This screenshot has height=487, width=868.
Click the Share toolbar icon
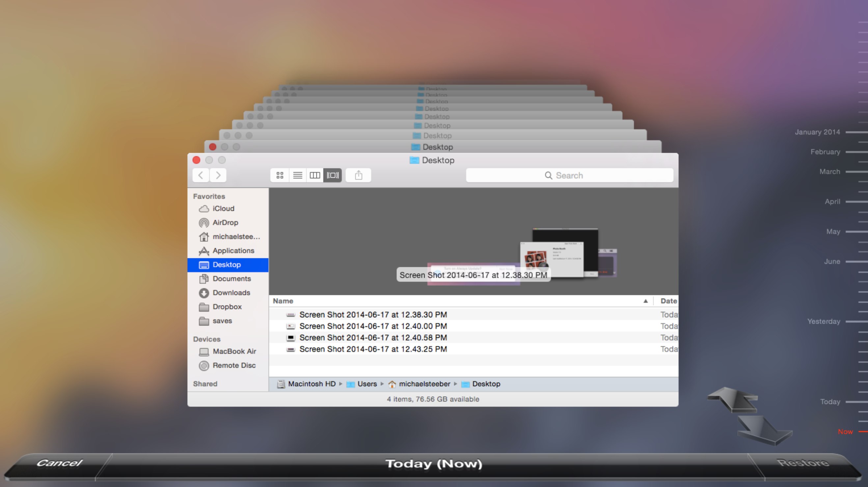(359, 175)
